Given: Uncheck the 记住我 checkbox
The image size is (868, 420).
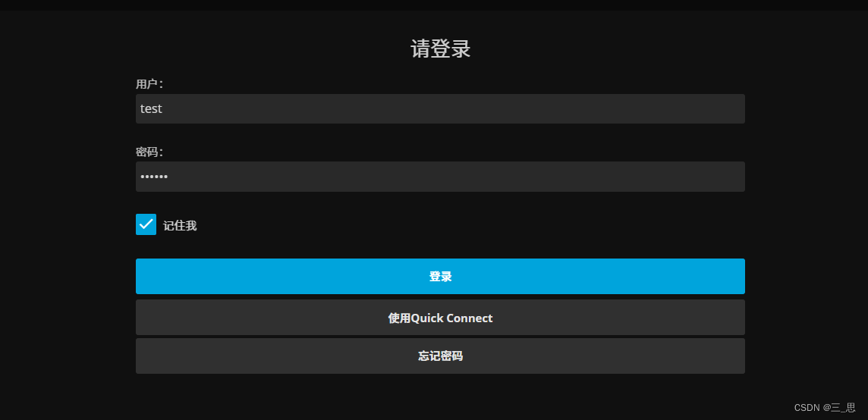Looking at the screenshot, I should point(146,224).
